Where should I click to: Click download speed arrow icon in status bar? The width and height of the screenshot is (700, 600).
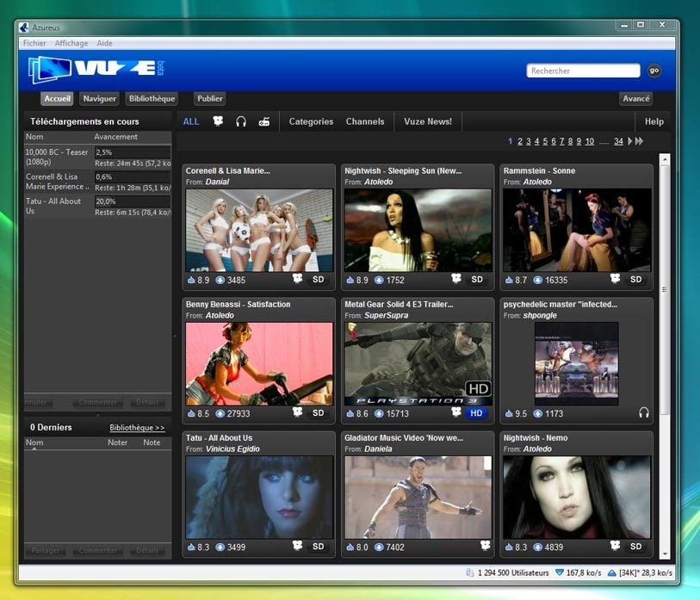point(560,572)
